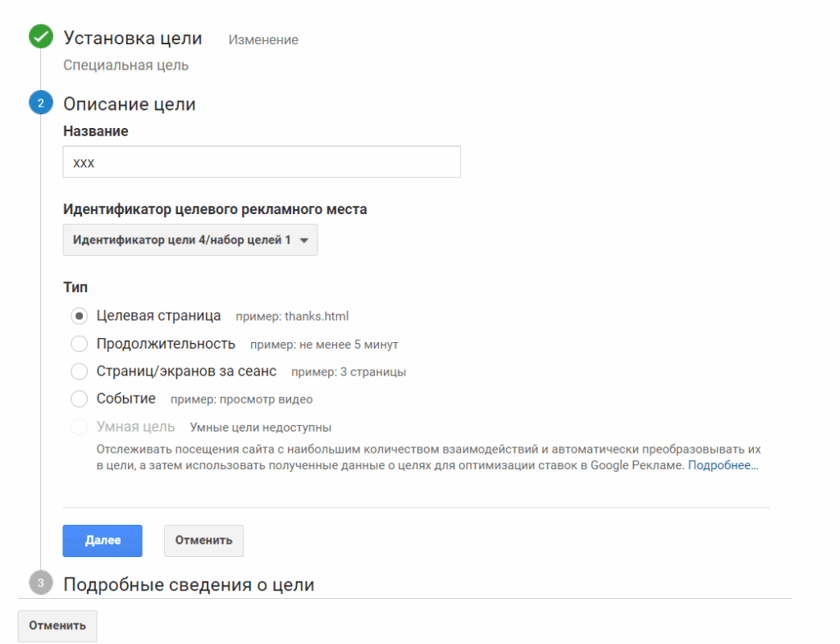Click the green checkmark step icon
Image resolution: width=840 pixels, height=644 pixels.
tap(40, 37)
